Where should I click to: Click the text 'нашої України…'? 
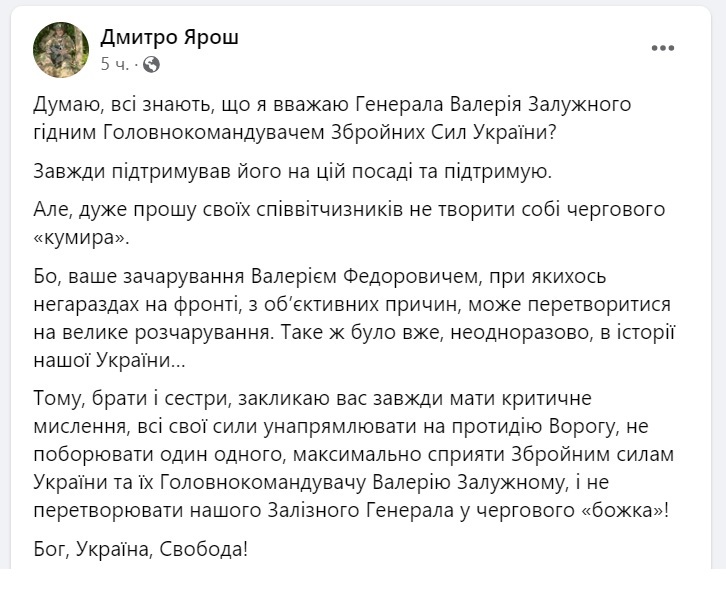(109, 361)
